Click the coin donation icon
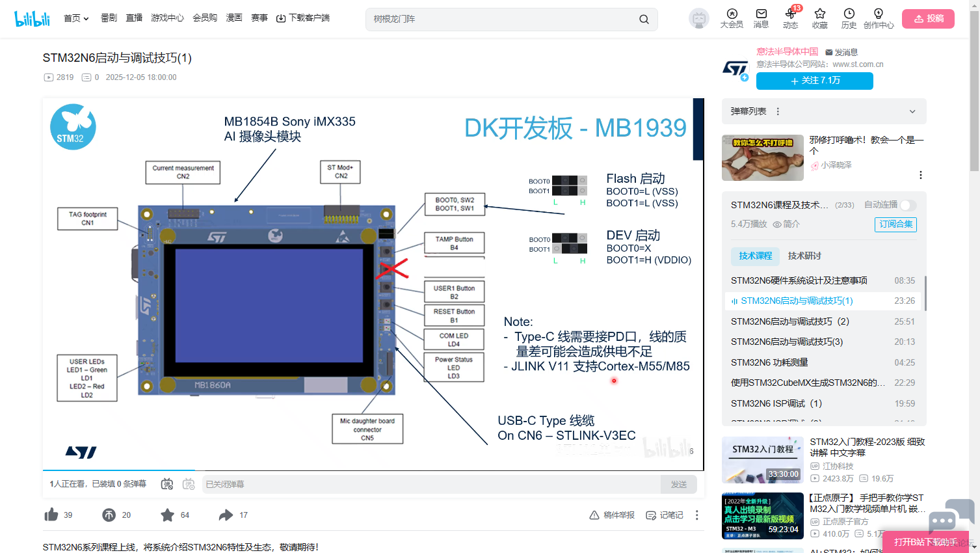This screenshot has width=980, height=553. tap(109, 515)
